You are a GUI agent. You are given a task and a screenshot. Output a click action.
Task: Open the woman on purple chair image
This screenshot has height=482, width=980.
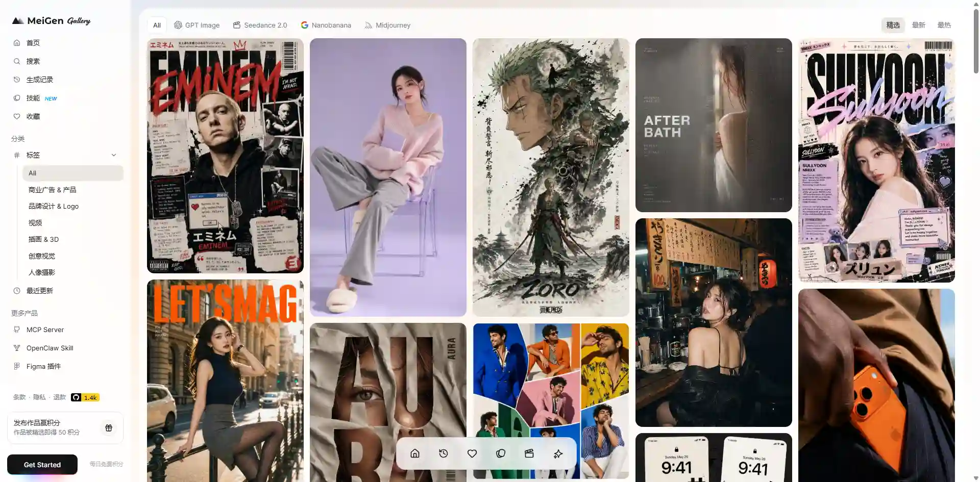(388, 177)
